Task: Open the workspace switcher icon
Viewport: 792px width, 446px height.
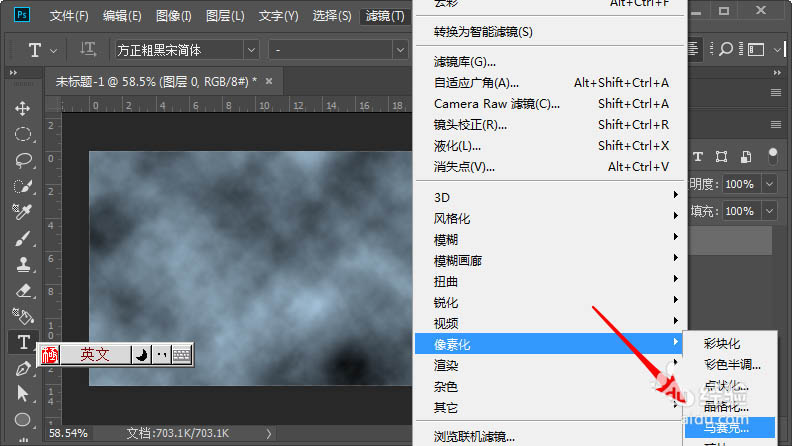Action: click(756, 49)
